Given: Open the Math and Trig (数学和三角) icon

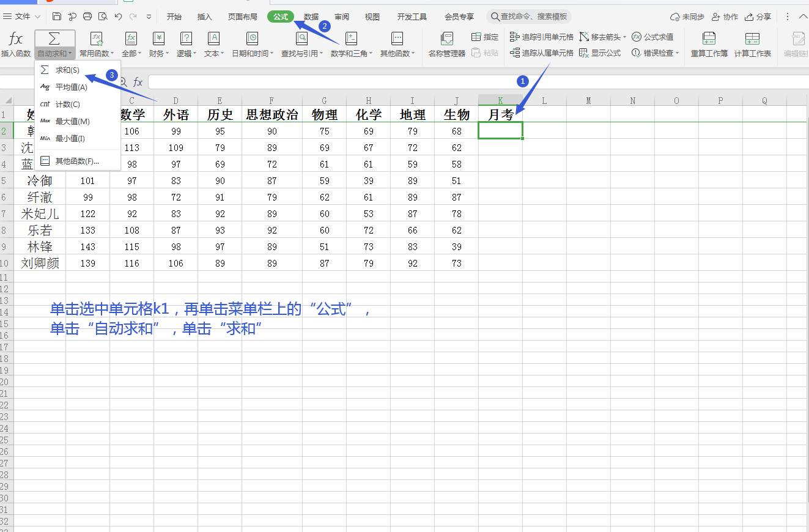Looking at the screenshot, I should tap(351, 39).
